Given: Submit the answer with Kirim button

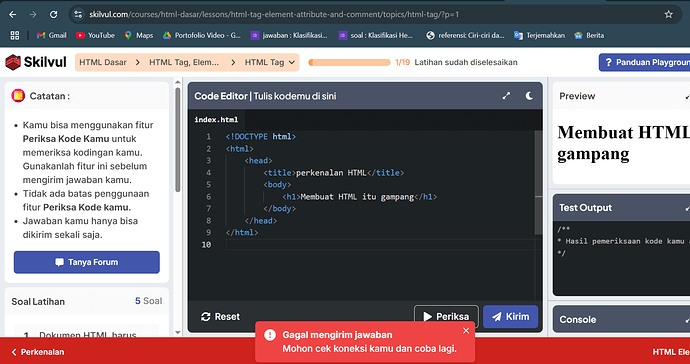Looking at the screenshot, I should 510,316.
